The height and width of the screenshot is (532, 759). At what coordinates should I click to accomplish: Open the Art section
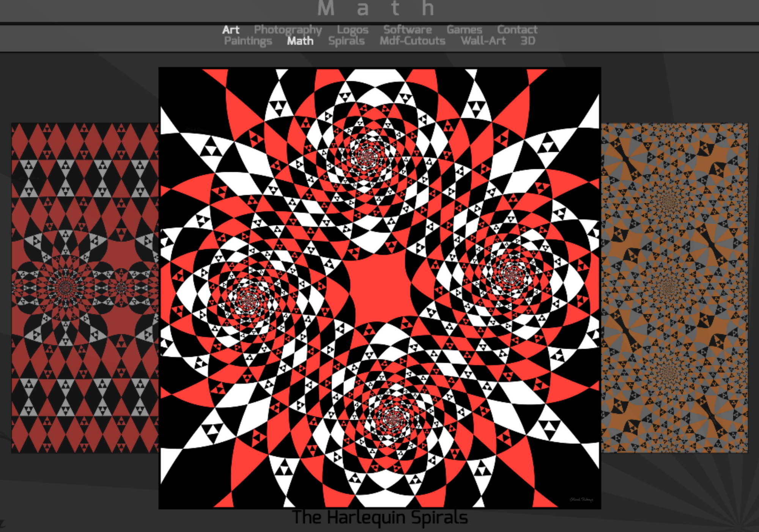[230, 30]
